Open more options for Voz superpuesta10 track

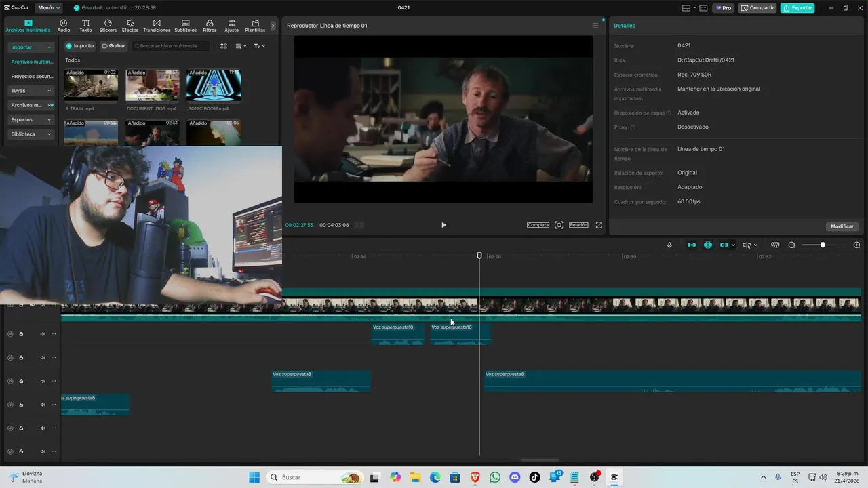click(x=54, y=334)
